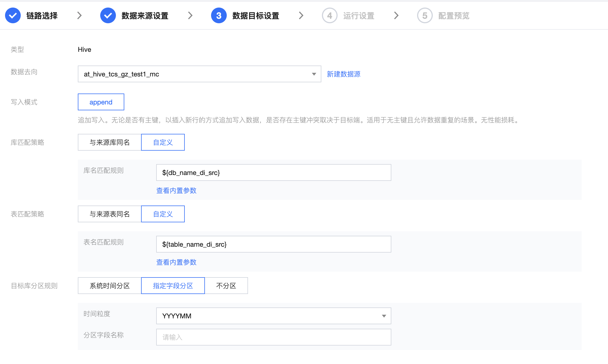Click the 数据来源设置 checkmark step icon

[108, 16]
